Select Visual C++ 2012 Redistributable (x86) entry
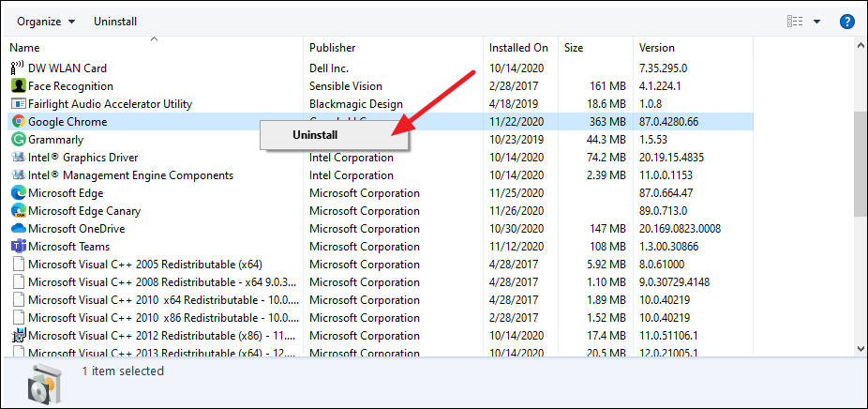This screenshot has height=409, width=868. coord(380,335)
